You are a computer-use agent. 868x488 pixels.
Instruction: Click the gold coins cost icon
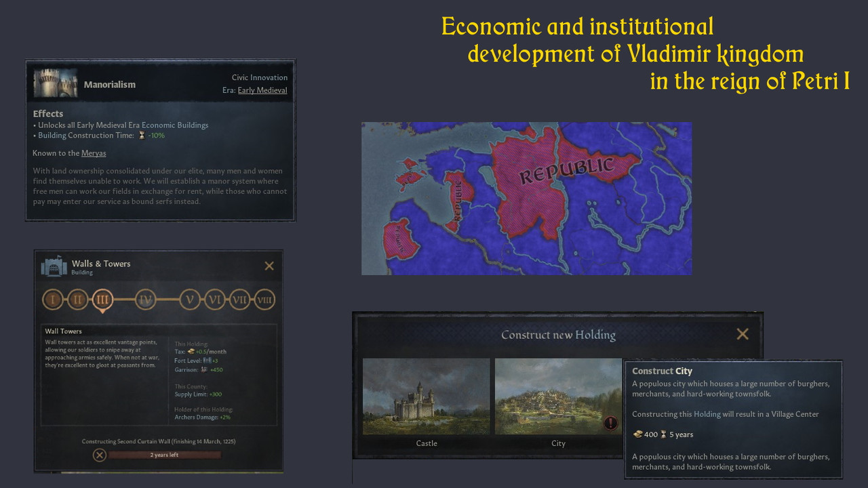[637, 434]
